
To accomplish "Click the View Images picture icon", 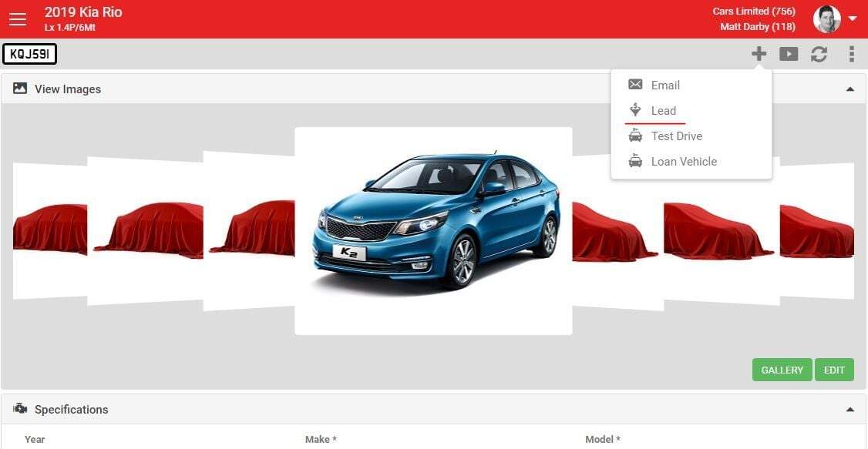I will tap(20, 89).
